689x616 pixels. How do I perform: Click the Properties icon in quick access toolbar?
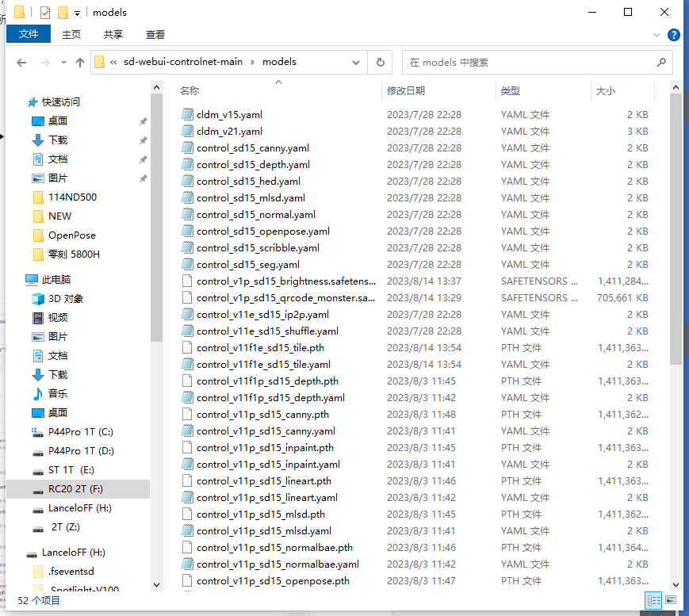click(44, 12)
